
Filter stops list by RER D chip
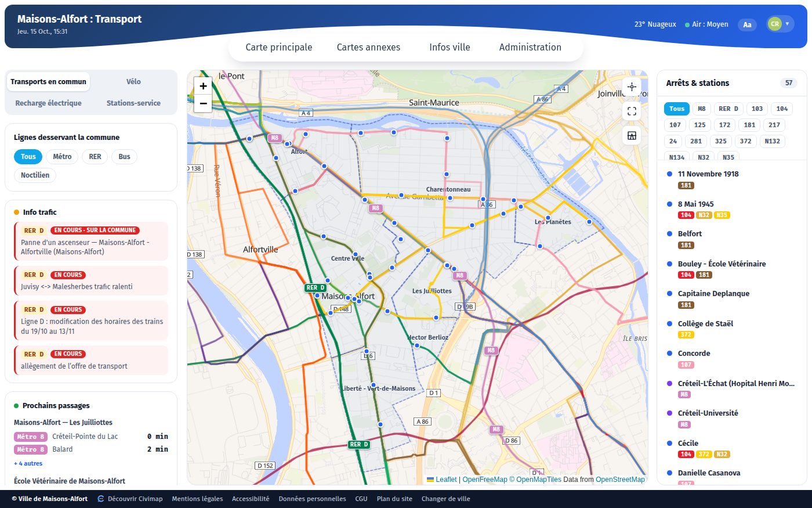click(728, 109)
